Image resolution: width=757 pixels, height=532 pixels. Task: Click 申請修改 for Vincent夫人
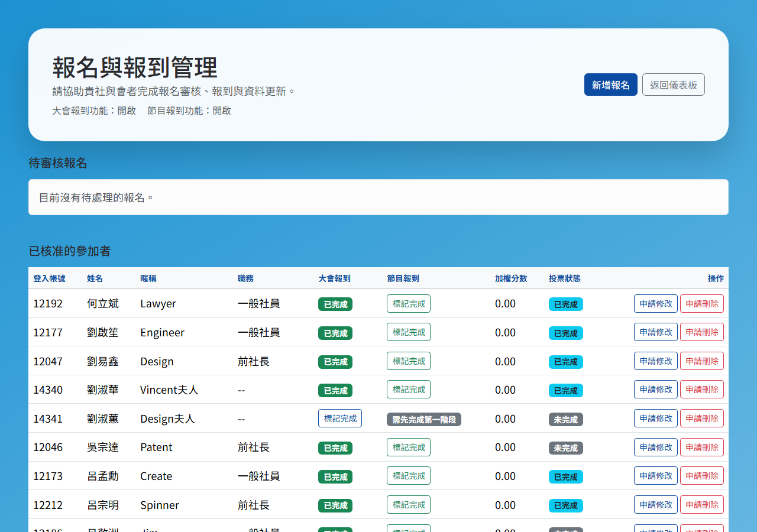pyautogui.click(x=655, y=390)
